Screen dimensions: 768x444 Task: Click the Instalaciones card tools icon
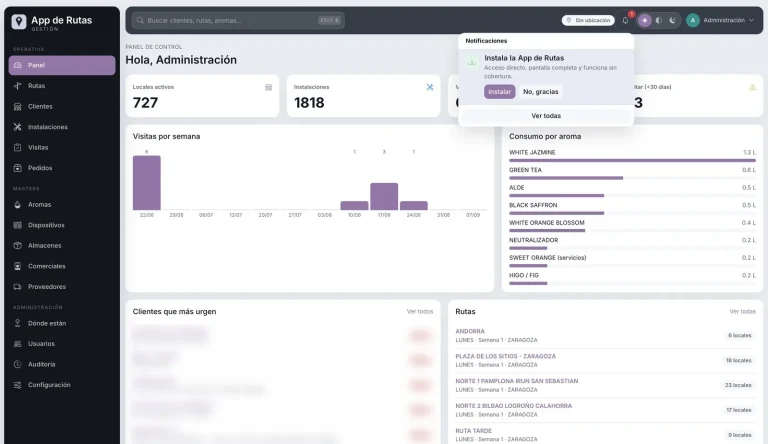coord(430,87)
